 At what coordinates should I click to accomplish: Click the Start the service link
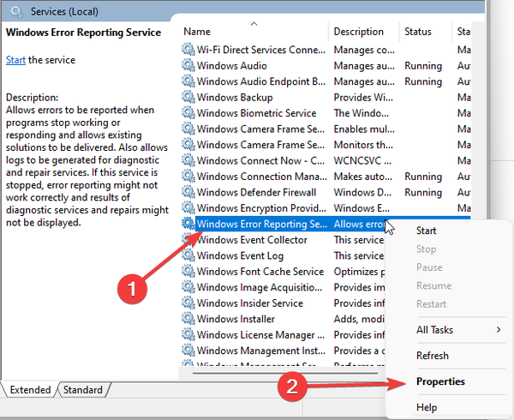[15, 60]
